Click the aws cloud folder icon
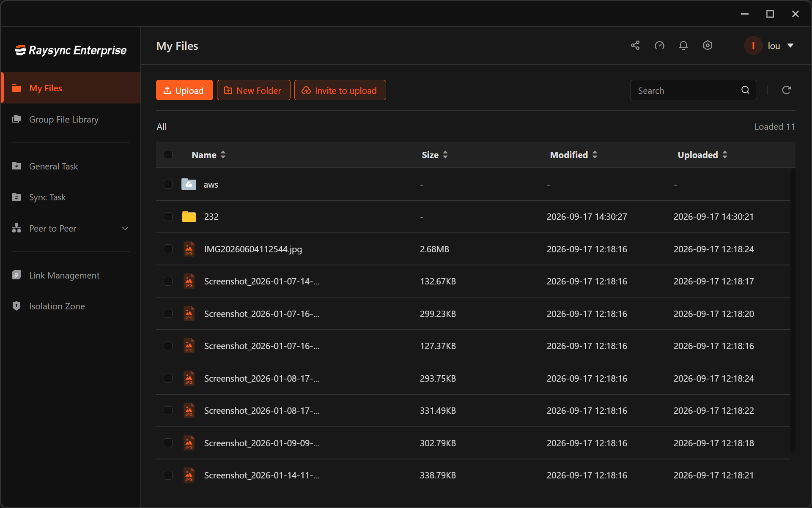 tap(189, 184)
